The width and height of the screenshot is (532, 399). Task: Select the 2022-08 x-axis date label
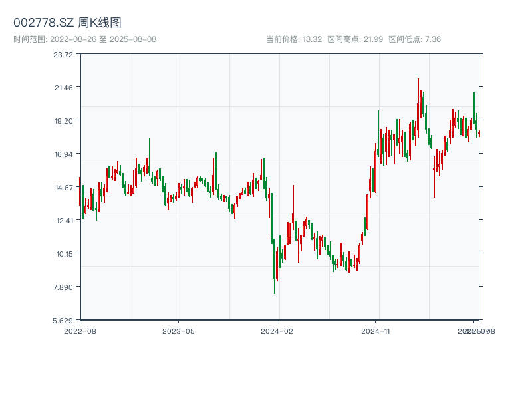coord(80,331)
